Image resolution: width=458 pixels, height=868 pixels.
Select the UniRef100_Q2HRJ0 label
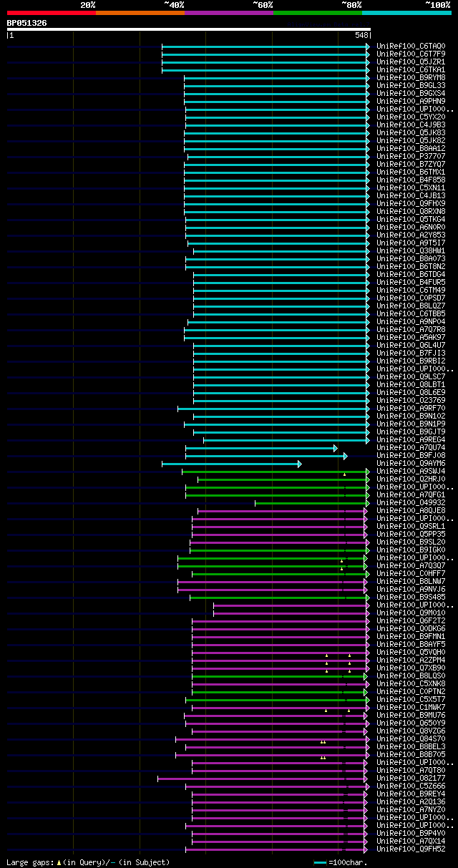coord(411,479)
